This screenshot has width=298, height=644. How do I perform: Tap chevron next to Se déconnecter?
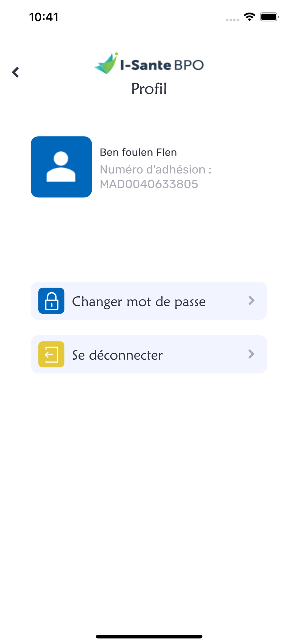tap(252, 354)
